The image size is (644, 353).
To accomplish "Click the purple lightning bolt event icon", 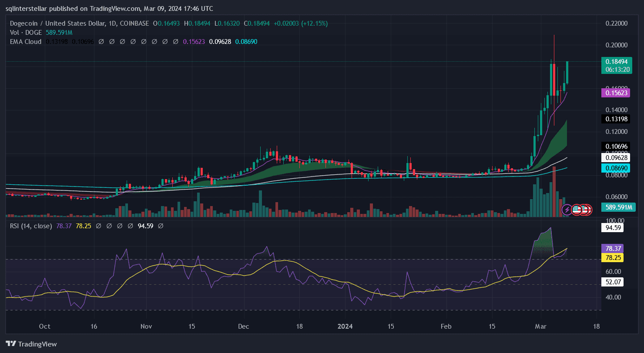I will coord(567,210).
